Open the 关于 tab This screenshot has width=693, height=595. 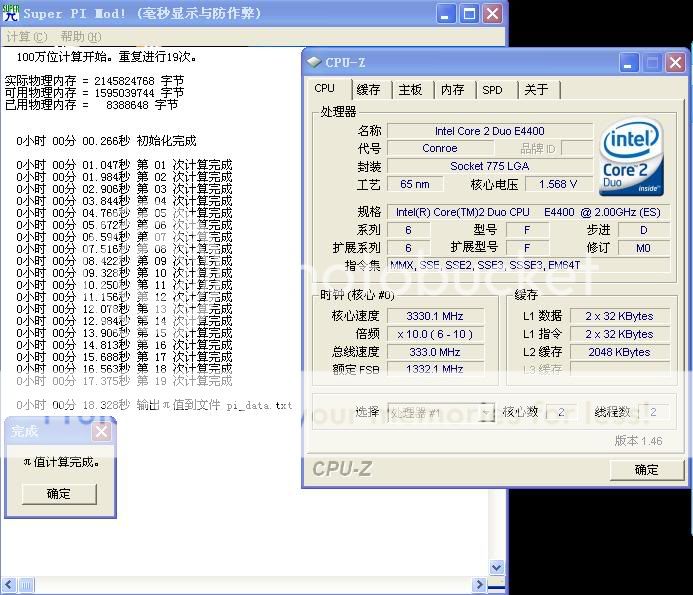(536, 90)
